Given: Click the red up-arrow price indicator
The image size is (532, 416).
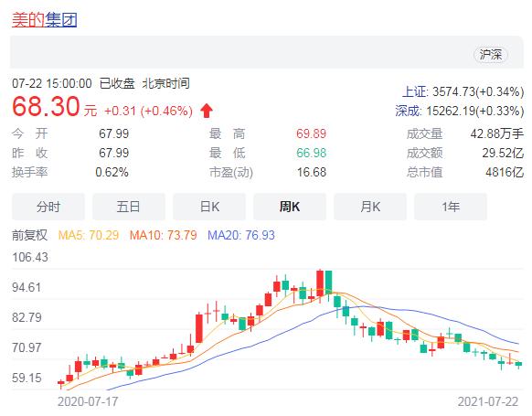Looking at the screenshot, I should pyautogui.click(x=207, y=111).
